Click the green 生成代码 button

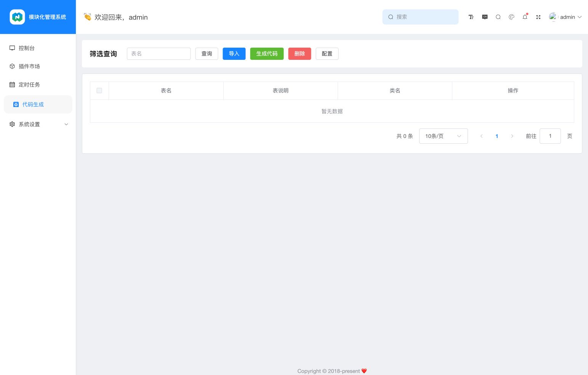[267, 54]
